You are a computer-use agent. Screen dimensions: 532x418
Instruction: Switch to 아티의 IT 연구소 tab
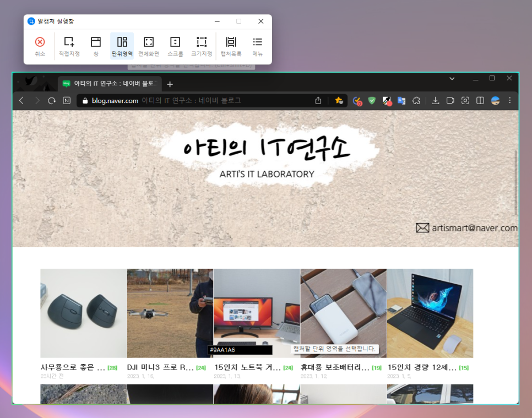(x=110, y=84)
